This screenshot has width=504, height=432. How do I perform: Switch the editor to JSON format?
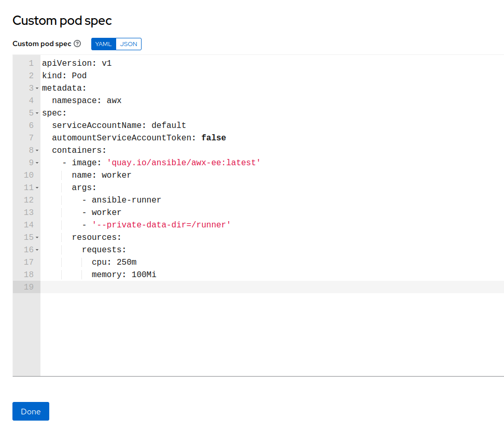129,44
